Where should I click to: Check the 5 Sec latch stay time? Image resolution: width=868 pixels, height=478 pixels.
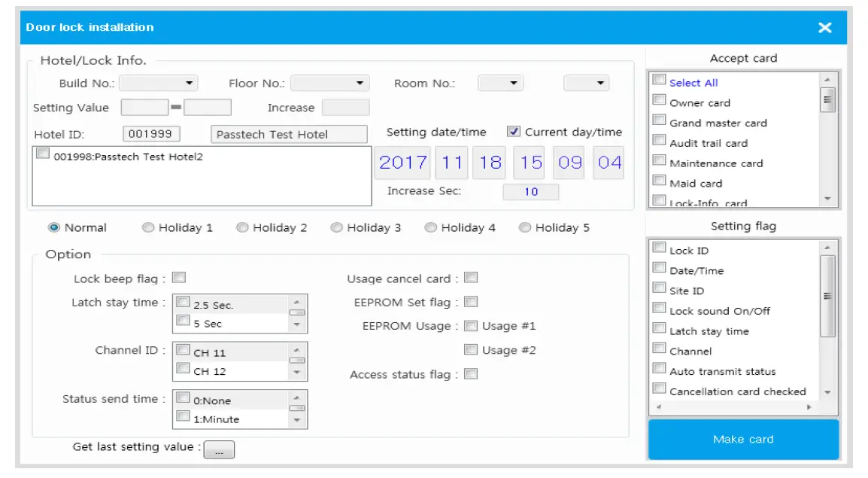183,320
